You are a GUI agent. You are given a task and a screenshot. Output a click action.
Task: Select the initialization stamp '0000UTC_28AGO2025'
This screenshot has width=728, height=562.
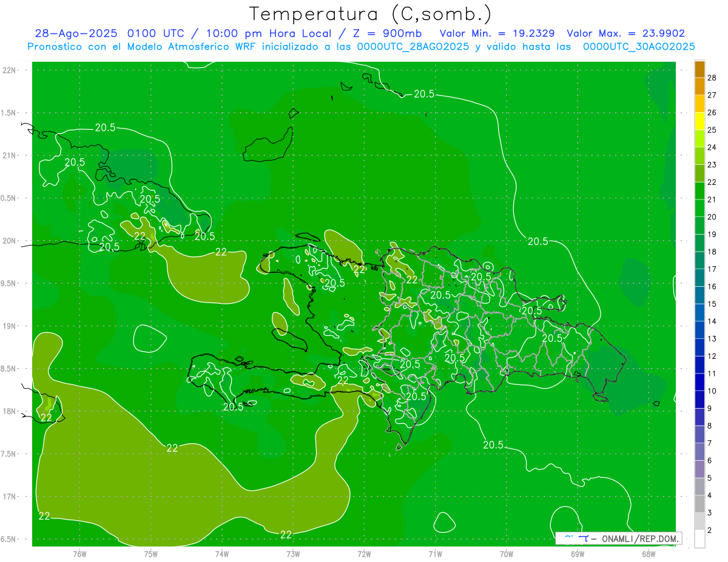point(413,47)
